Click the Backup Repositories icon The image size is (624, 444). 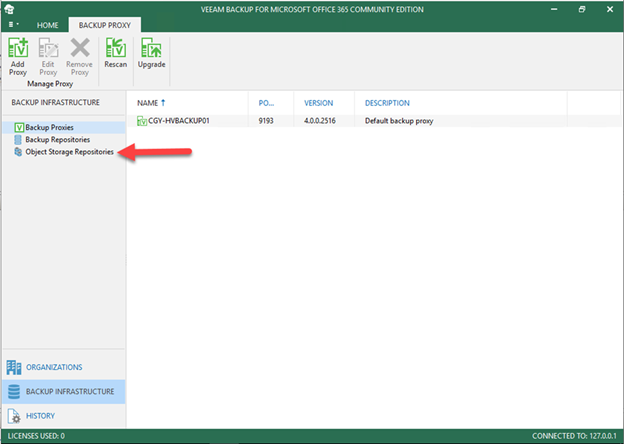click(x=18, y=140)
